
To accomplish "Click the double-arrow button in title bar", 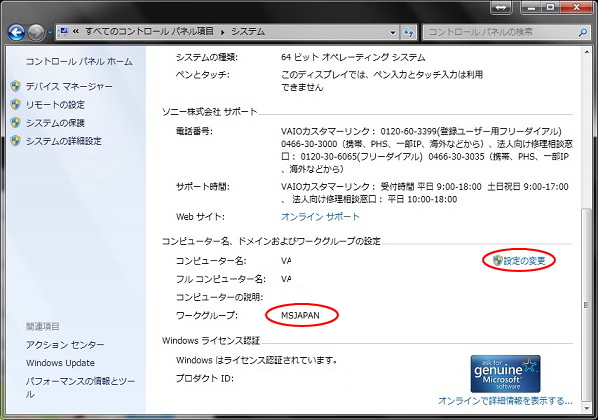I will coord(501,8).
